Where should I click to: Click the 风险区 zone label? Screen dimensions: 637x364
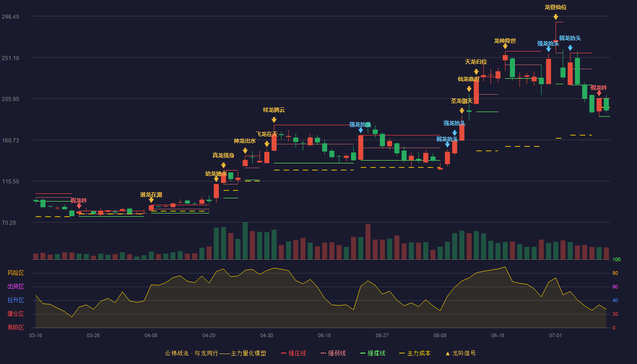[x=15, y=273]
